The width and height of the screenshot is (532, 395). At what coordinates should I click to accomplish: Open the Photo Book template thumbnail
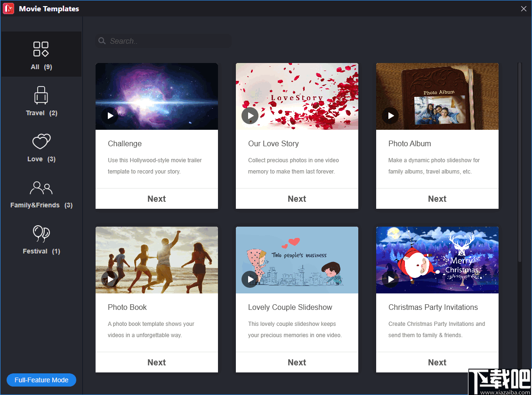[156, 260]
